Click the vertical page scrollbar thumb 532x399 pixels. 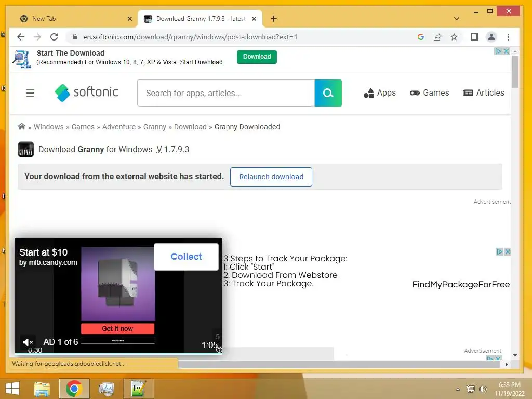[x=515, y=72]
